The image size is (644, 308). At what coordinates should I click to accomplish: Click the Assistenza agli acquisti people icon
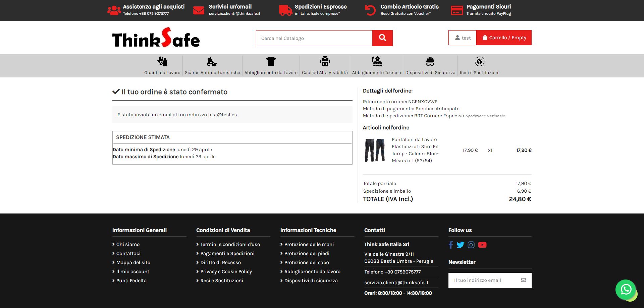click(x=114, y=10)
